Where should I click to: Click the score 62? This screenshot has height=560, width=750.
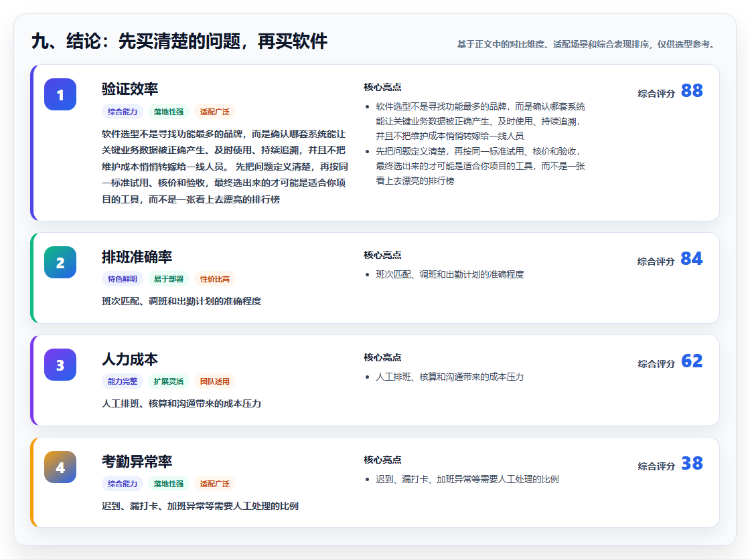coord(692,361)
